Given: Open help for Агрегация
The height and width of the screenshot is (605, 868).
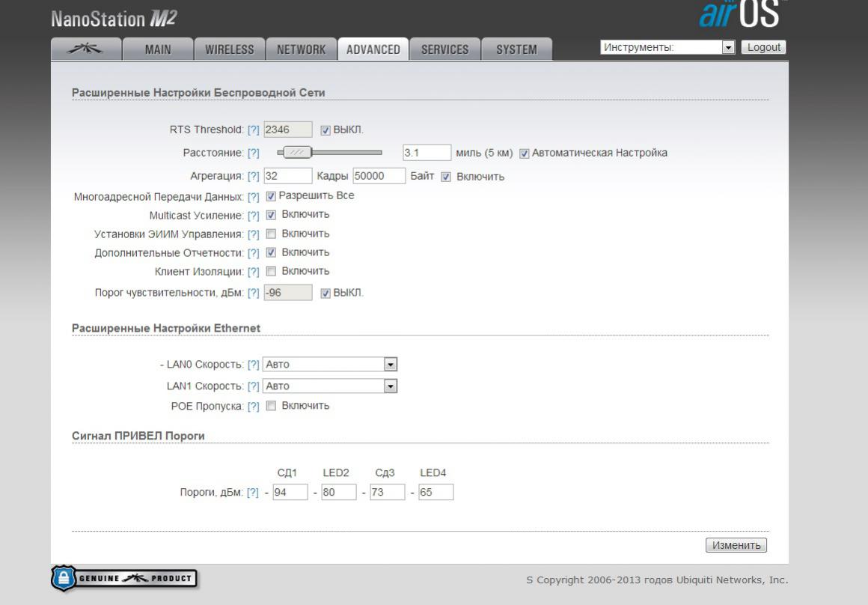Looking at the screenshot, I should [x=253, y=176].
